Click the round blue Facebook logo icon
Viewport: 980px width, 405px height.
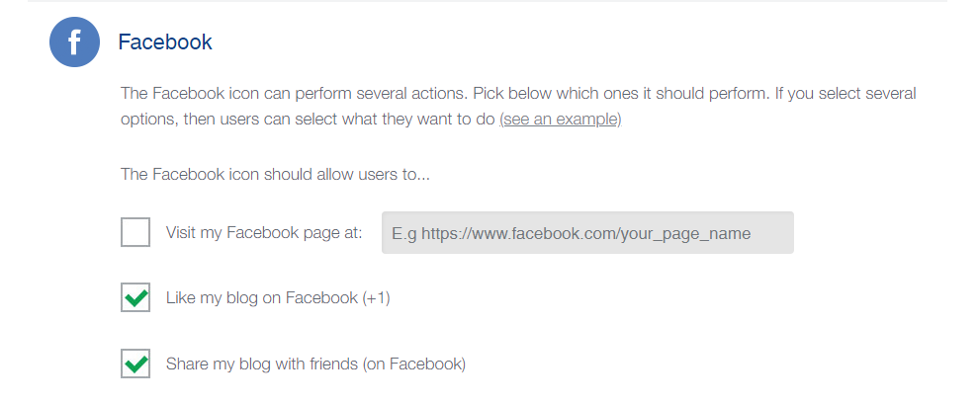point(75,43)
